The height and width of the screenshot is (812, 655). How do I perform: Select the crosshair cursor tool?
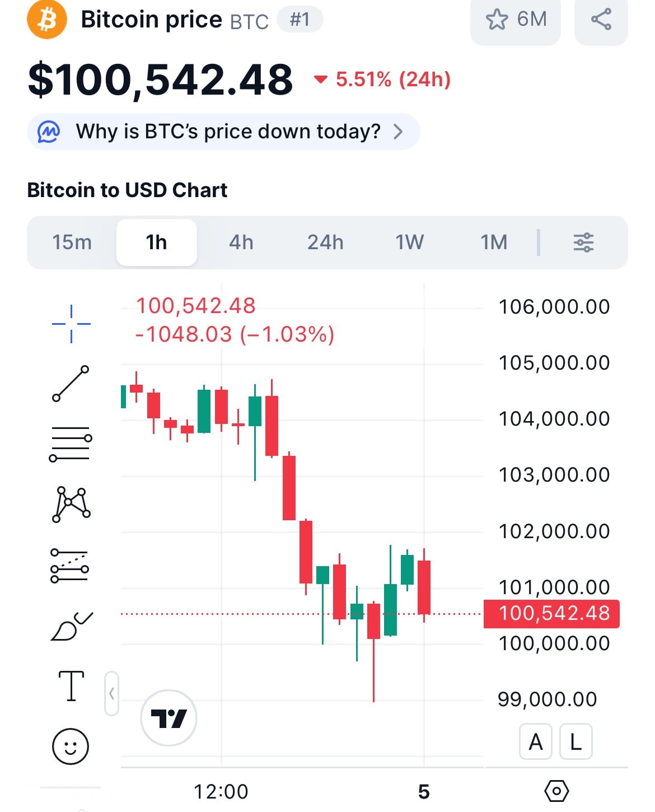72,323
